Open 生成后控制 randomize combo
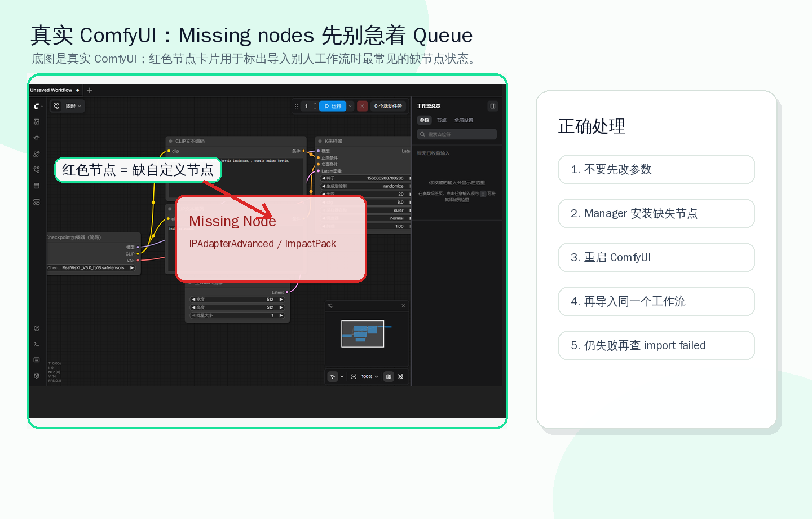Image resolution: width=812 pixels, height=519 pixels. pos(365,186)
